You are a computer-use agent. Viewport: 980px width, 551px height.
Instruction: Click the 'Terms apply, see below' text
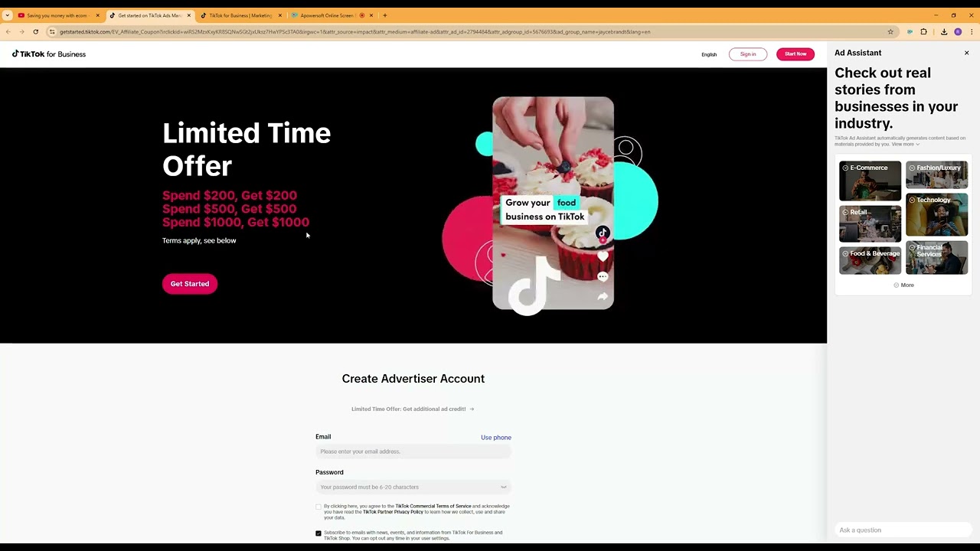click(199, 240)
